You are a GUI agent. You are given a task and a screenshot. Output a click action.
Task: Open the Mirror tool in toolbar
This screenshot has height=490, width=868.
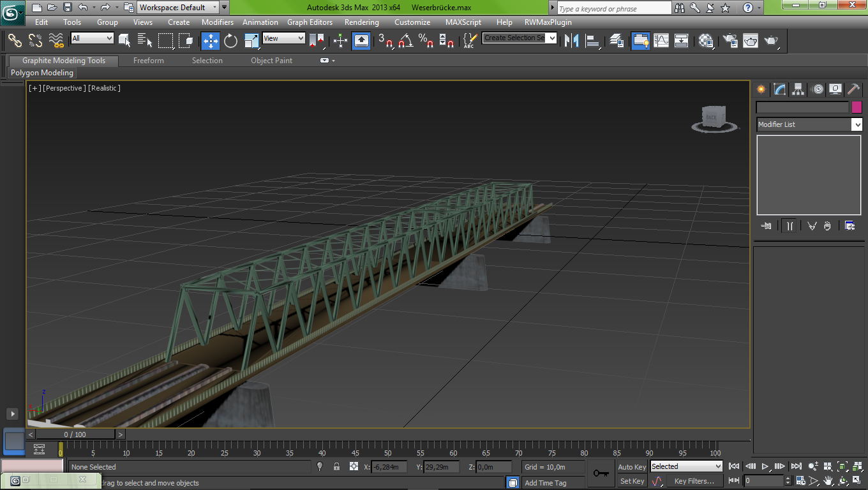click(571, 41)
